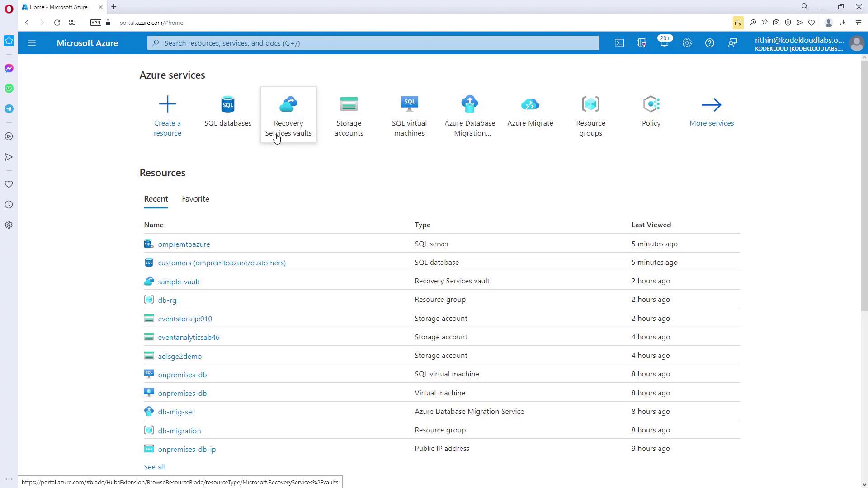The height and width of the screenshot is (488, 868).
Task: Click Create a resource plus icon
Action: [x=167, y=105]
